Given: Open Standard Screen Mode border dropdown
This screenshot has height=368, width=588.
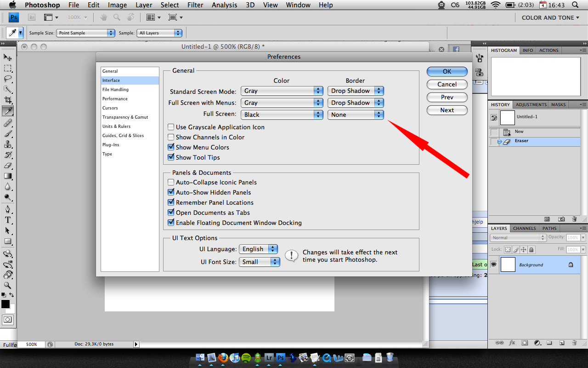Looking at the screenshot, I should coord(356,91).
